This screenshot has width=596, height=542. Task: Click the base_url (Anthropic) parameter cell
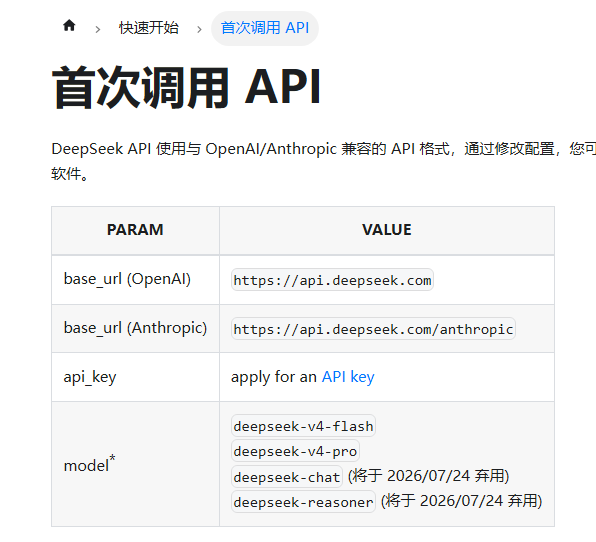135,328
